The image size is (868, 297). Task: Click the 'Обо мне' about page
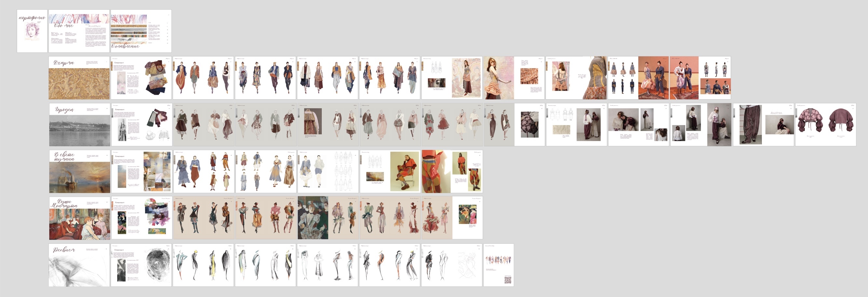point(79,31)
